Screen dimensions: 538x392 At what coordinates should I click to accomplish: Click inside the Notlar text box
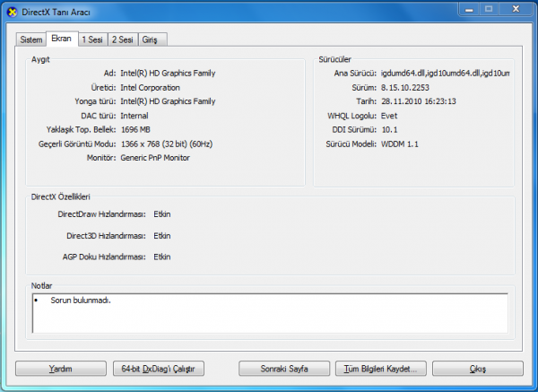pyautogui.click(x=271, y=313)
